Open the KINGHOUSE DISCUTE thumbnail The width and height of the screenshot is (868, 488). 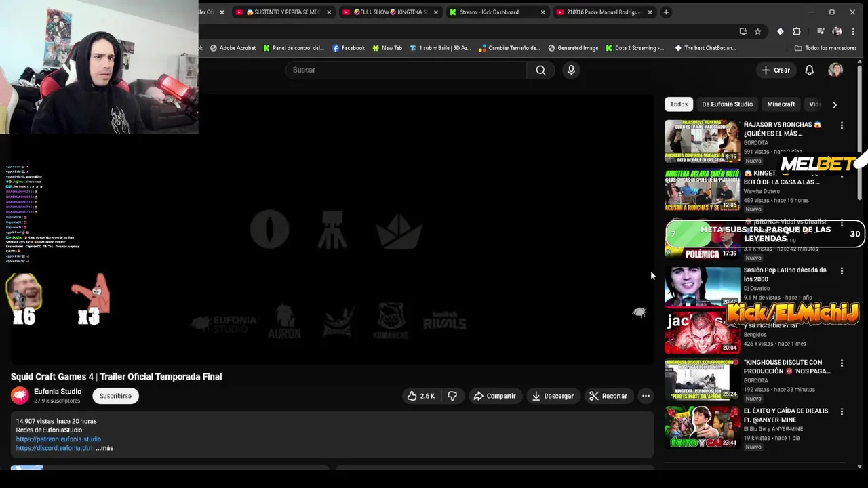coord(702,379)
